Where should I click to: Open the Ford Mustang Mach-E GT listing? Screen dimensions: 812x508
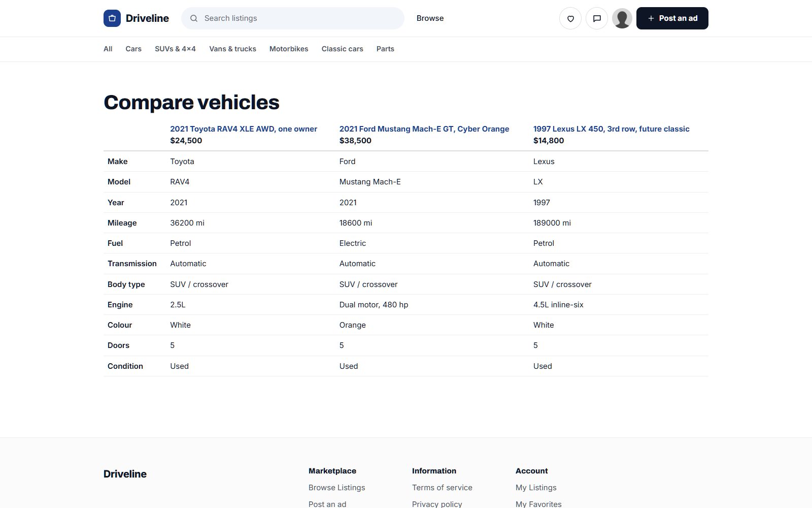click(x=424, y=129)
